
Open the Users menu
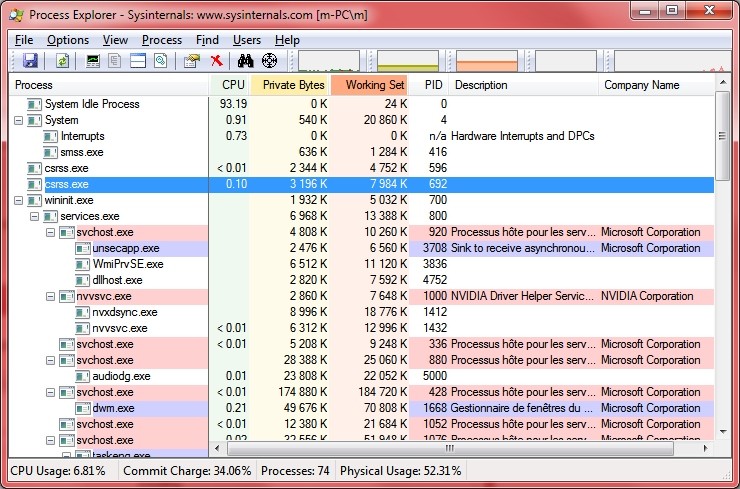[247, 40]
